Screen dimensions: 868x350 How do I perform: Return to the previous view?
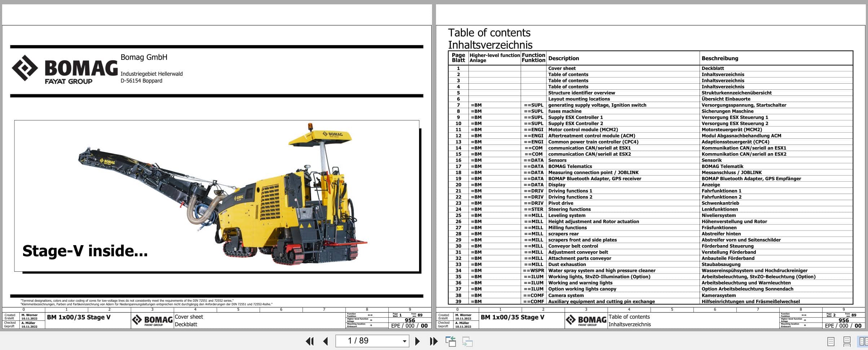pos(450,341)
